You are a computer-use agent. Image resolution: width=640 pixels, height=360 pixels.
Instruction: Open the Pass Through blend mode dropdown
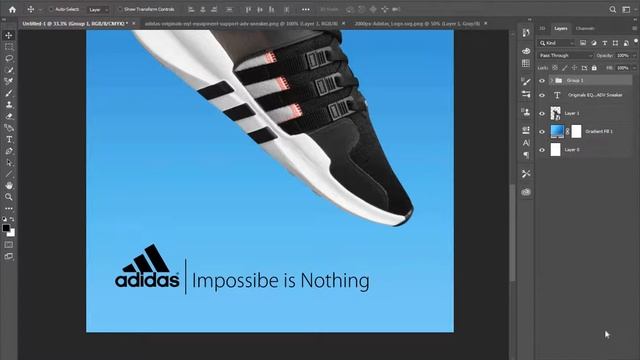[565, 56]
